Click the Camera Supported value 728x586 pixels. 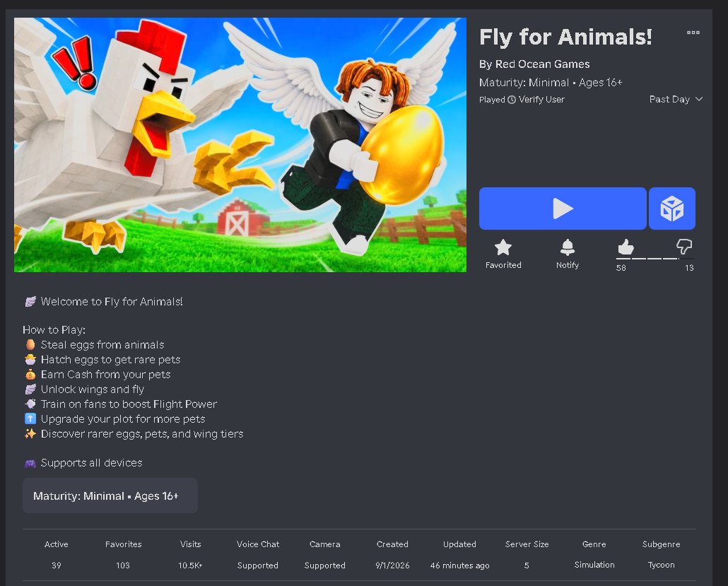[x=325, y=565]
